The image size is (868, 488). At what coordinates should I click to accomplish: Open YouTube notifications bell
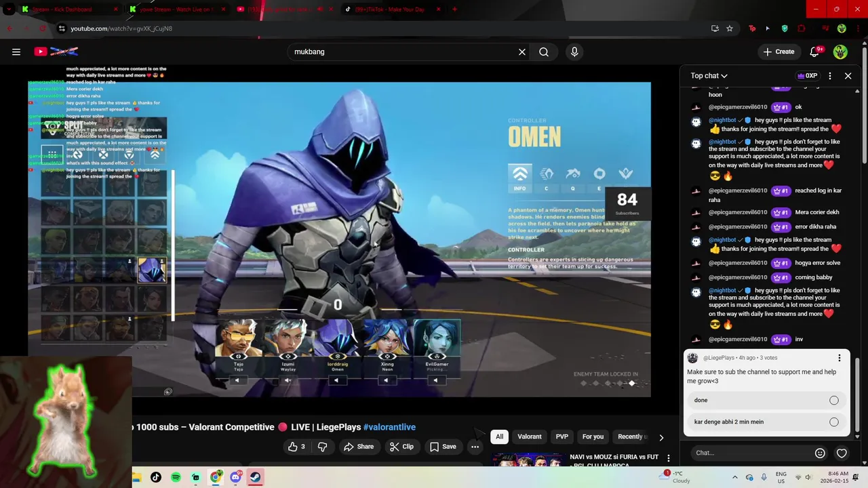815,52
